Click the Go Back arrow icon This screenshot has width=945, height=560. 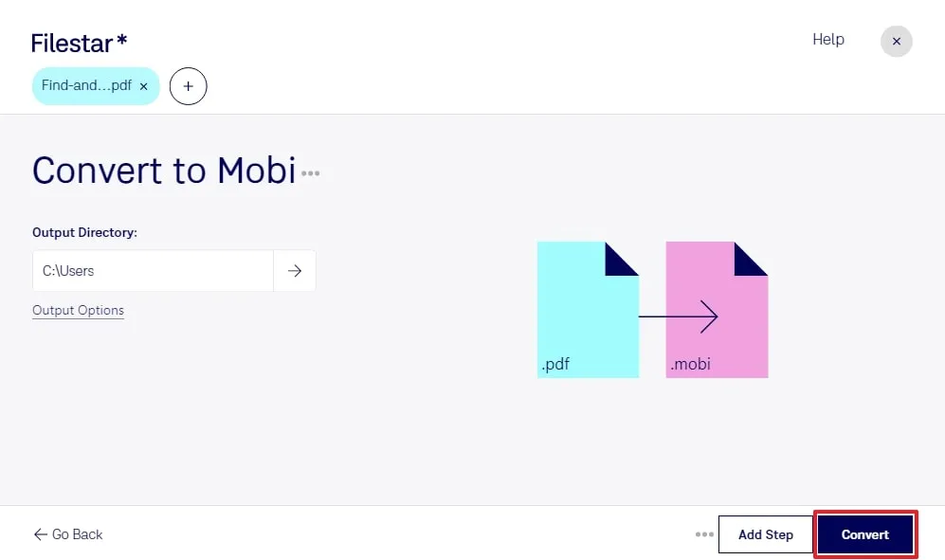tap(37, 534)
